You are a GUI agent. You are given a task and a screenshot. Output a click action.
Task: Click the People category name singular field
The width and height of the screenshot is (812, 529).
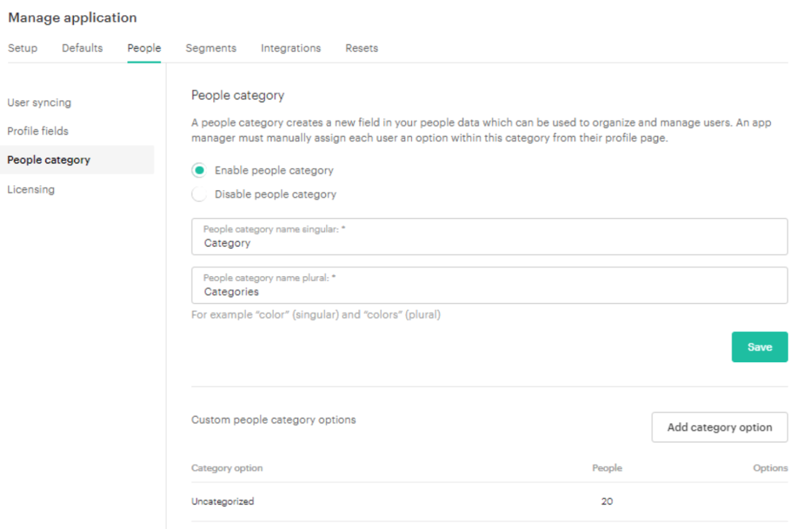490,237
